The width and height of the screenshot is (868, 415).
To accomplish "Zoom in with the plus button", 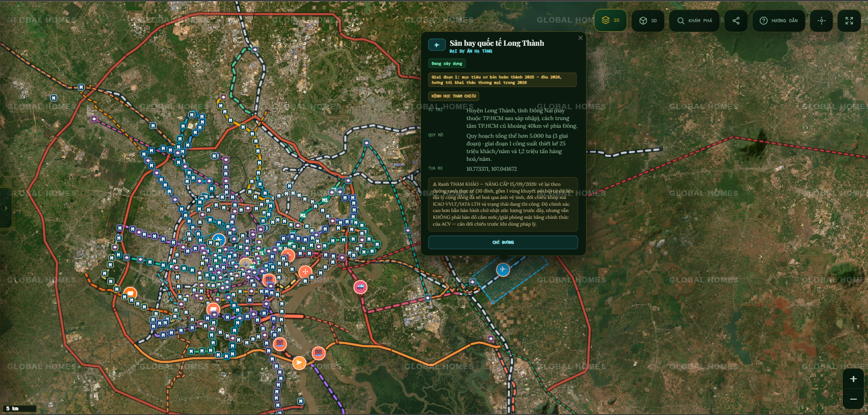I will tap(853, 379).
